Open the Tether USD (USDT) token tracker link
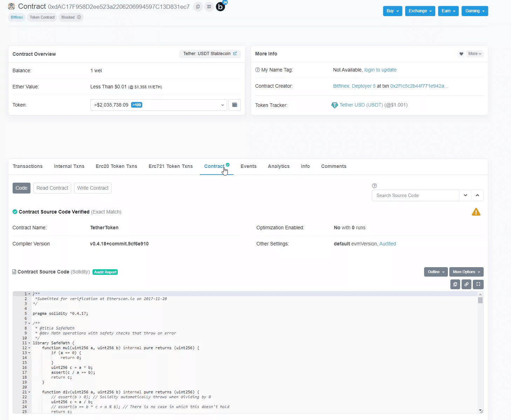This screenshot has height=420, width=511. 361,105
